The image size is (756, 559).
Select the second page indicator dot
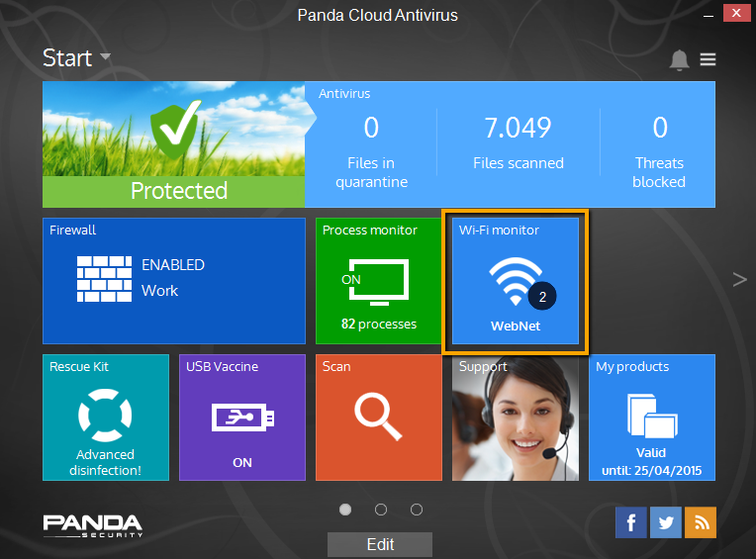(x=381, y=510)
